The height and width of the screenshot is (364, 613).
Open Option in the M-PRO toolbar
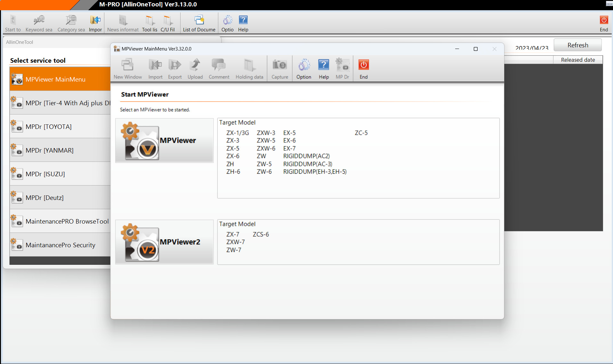click(227, 23)
